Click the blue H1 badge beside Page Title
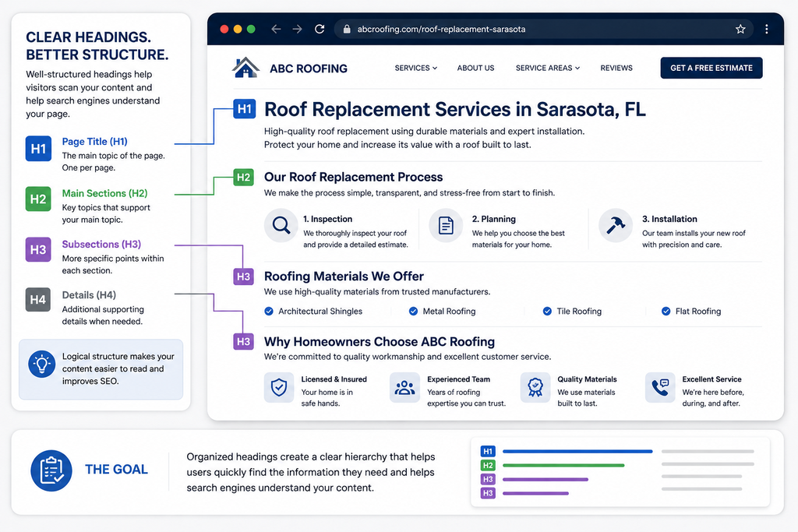The width and height of the screenshot is (798, 532). point(39,149)
